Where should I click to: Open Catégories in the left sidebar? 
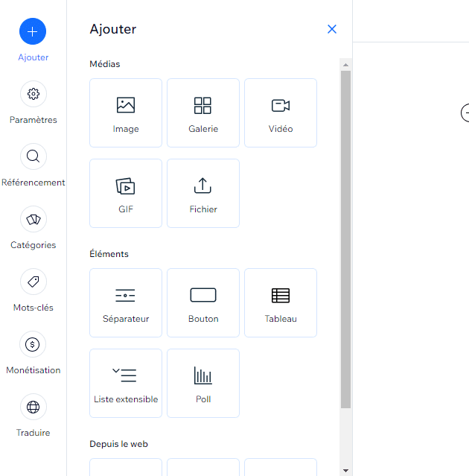33,219
